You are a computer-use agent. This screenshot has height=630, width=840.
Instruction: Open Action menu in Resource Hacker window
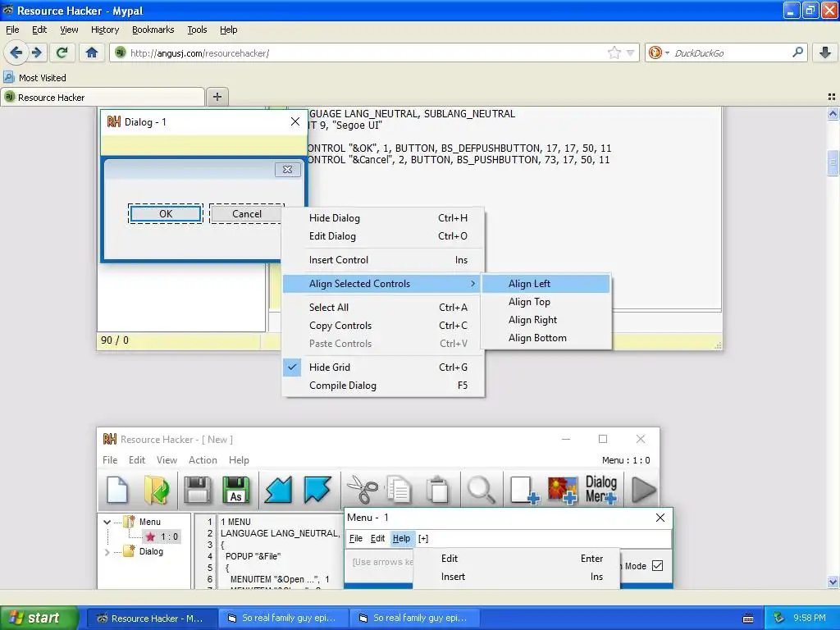203,459
